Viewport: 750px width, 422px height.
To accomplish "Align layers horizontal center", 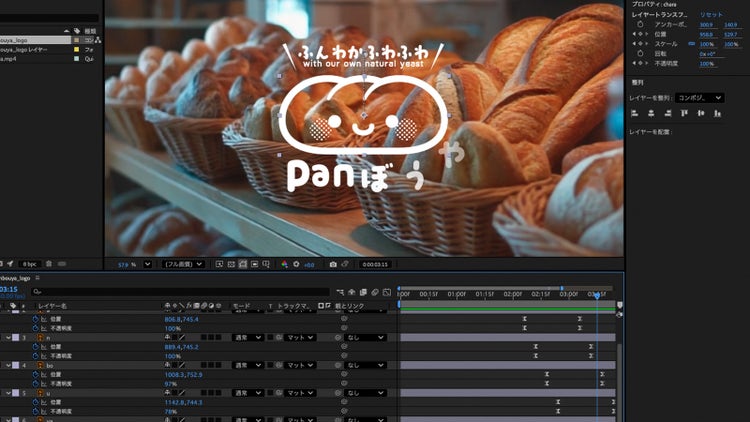I will [651, 113].
